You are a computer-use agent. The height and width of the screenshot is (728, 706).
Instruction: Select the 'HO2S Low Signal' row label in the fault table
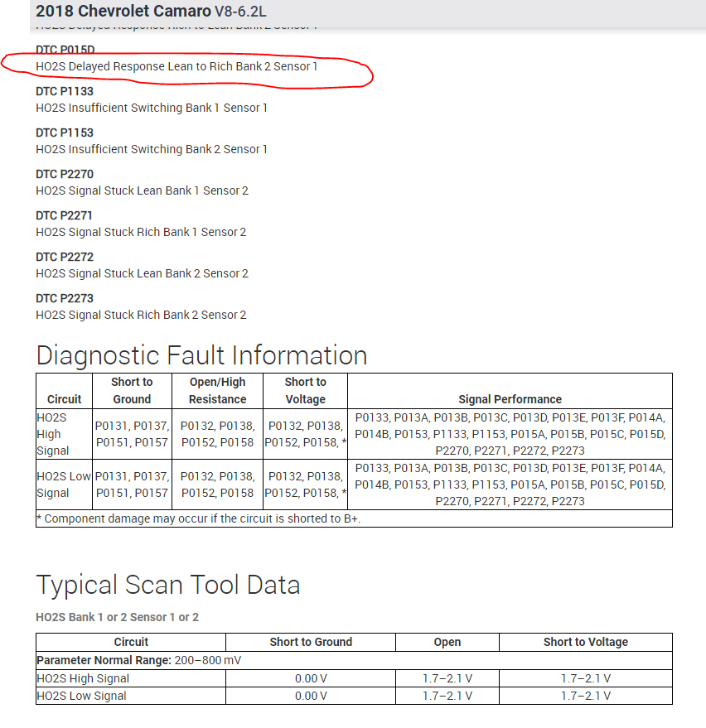[64, 485]
